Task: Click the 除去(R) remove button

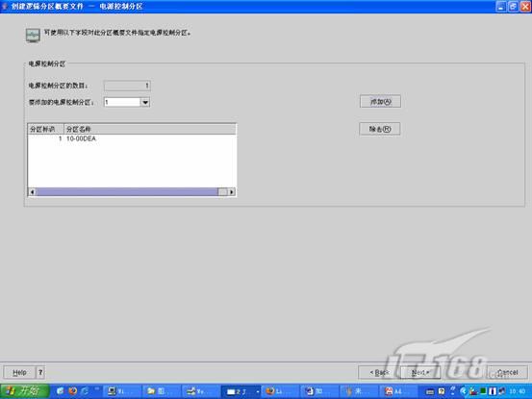Action: [380, 129]
